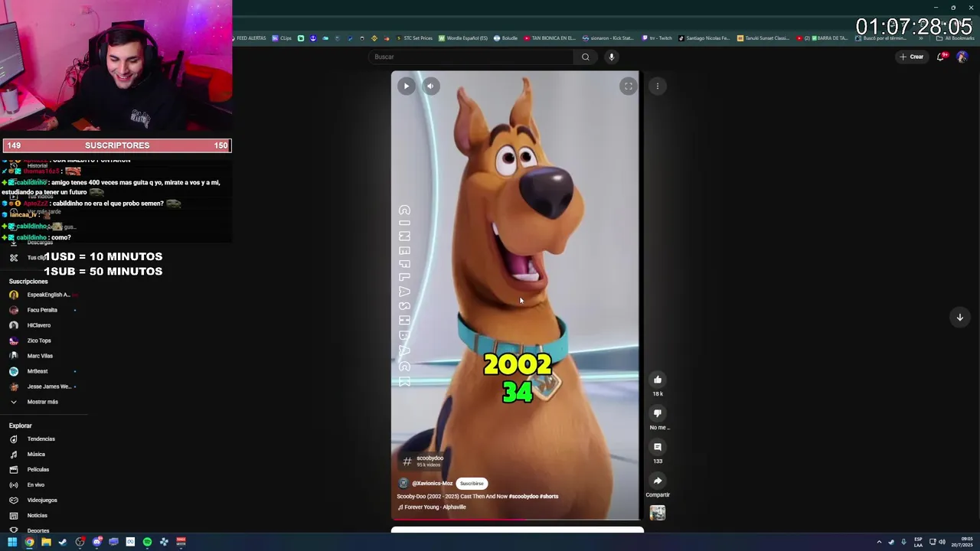Open the Crear button
The image size is (980, 551).
[x=912, y=57]
